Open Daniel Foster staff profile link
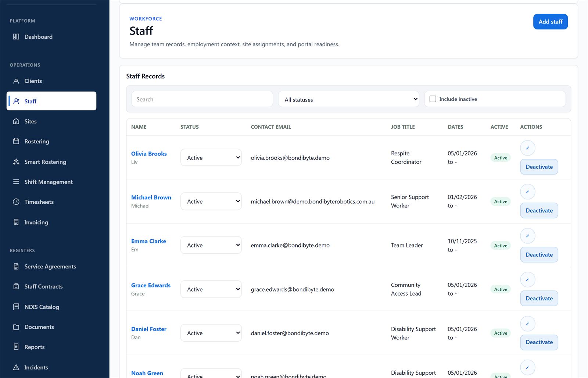 [149, 329]
